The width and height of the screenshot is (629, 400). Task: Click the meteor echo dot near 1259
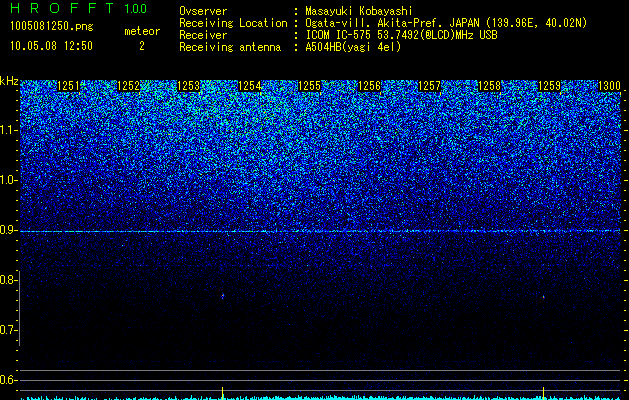pyautogui.click(x=544, y=297)
